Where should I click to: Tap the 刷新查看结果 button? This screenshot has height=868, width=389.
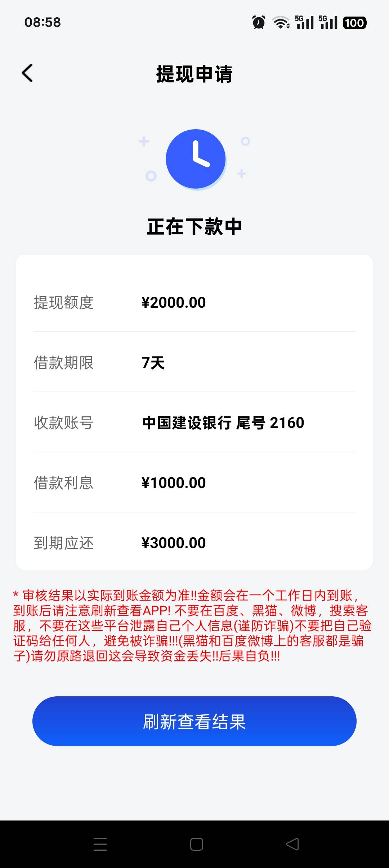click(x=194, y=721)
